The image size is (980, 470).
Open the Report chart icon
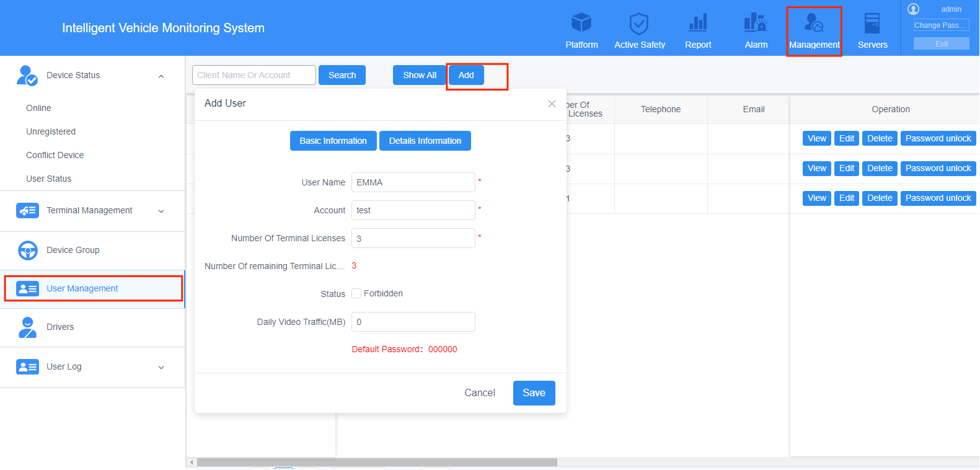point(698,23)
